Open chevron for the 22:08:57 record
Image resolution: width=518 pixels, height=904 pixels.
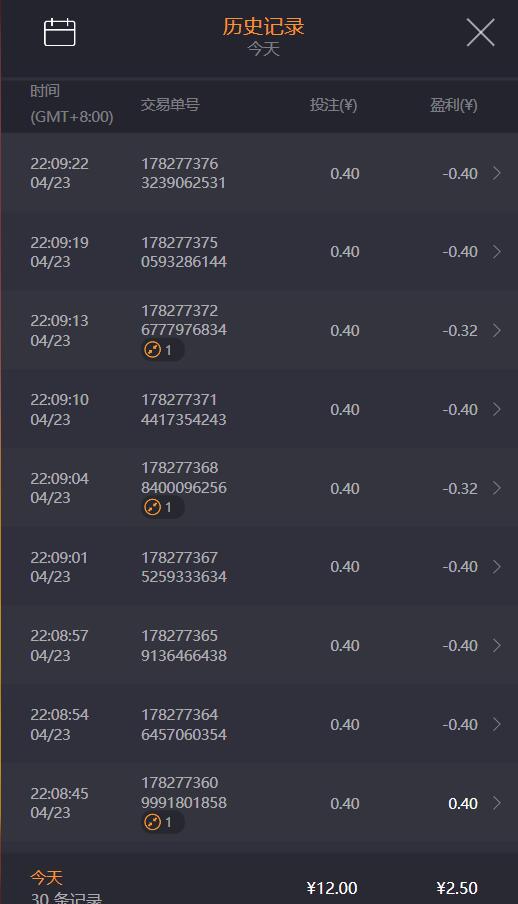tap(497, 646)
